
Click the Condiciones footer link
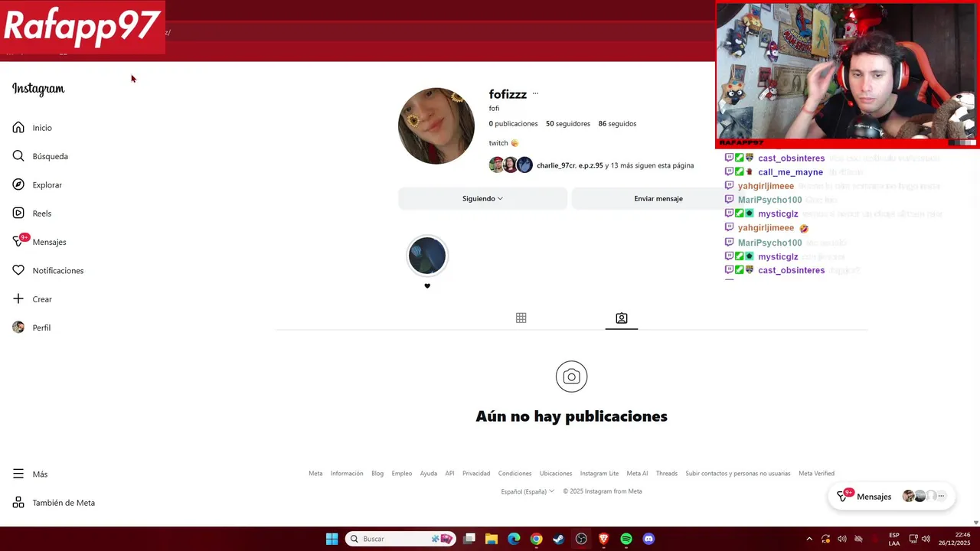[x=514, y=473]
